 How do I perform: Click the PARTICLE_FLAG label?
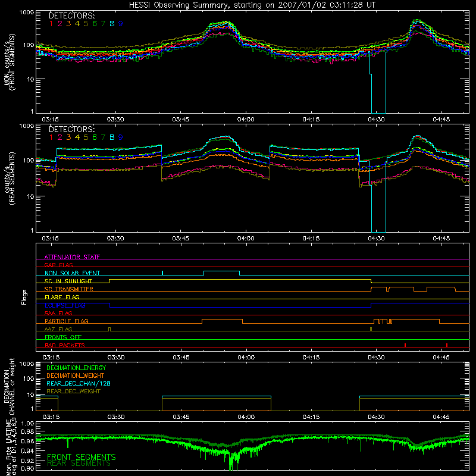(x=67, y=321)
